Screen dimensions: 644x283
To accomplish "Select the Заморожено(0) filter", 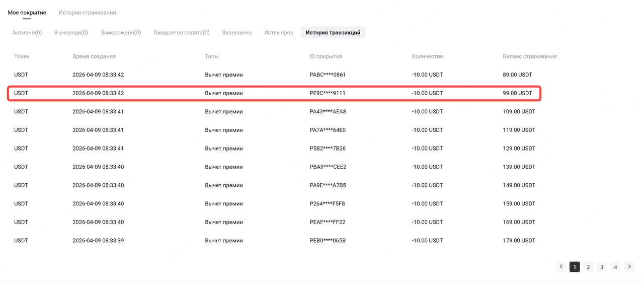I will pyautogui.click(x=121, y=33).
